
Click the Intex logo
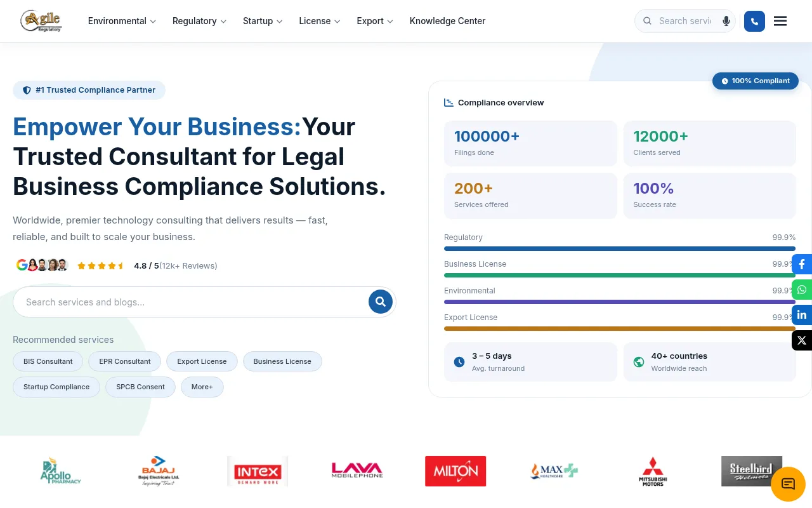pos(258,471)
